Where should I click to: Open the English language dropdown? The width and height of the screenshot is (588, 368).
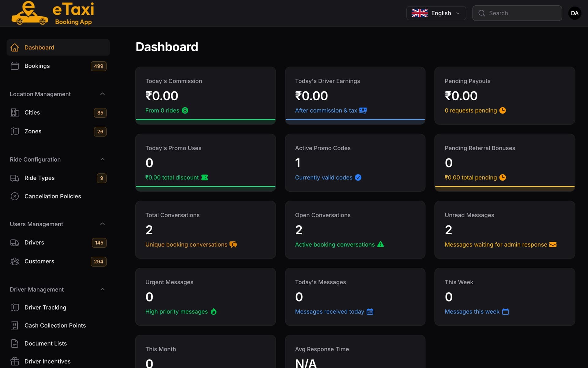[x=436, y=13]
